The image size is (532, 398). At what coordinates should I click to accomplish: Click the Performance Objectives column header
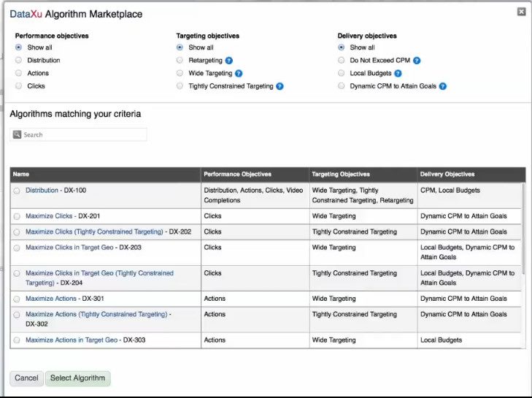[255, 175]
